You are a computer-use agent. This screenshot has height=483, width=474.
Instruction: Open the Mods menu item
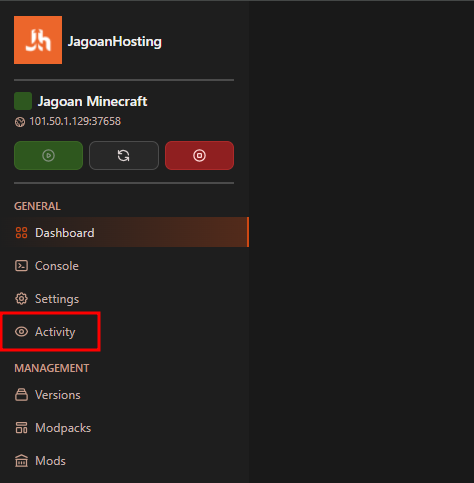[124, 461]
